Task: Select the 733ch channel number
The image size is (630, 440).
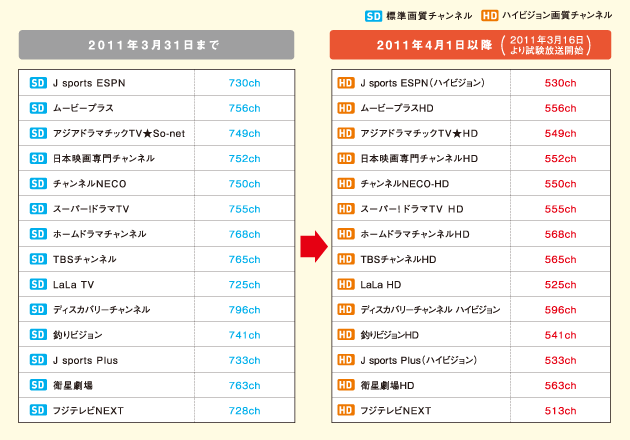Action: [244, 360]
